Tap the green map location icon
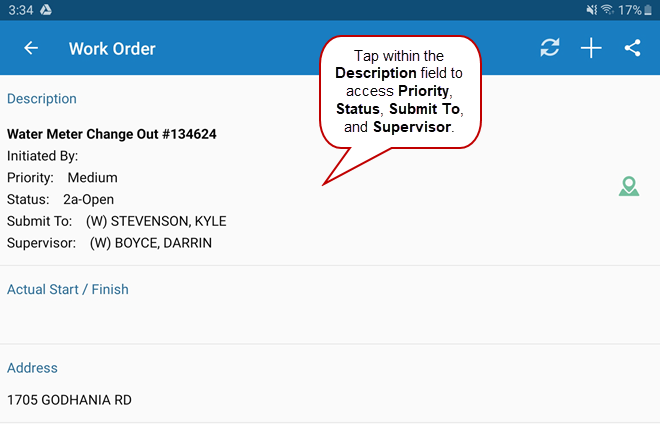The height and width of the screenshot is (424, 660). click(x=628, y=186)
